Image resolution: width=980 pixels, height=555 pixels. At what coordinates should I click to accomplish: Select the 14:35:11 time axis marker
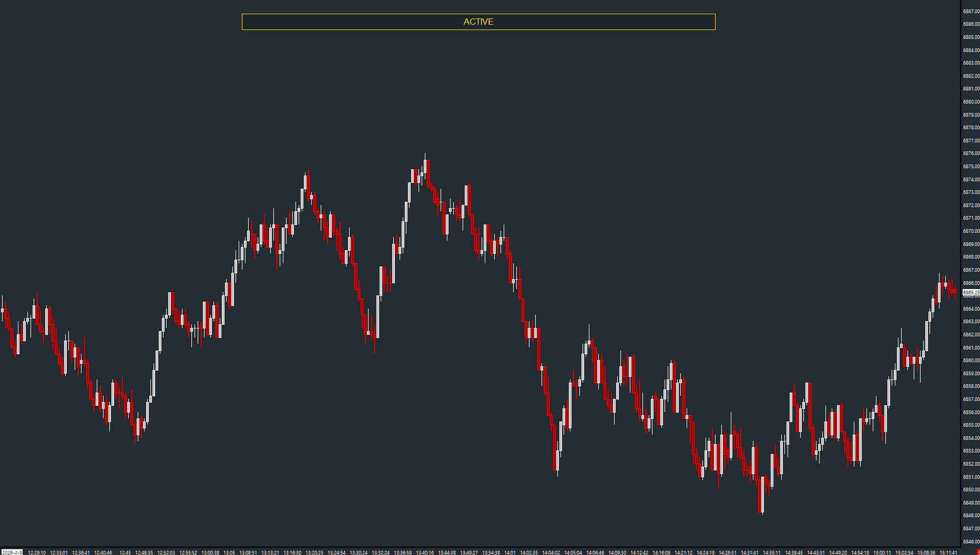tap(772, 552)
